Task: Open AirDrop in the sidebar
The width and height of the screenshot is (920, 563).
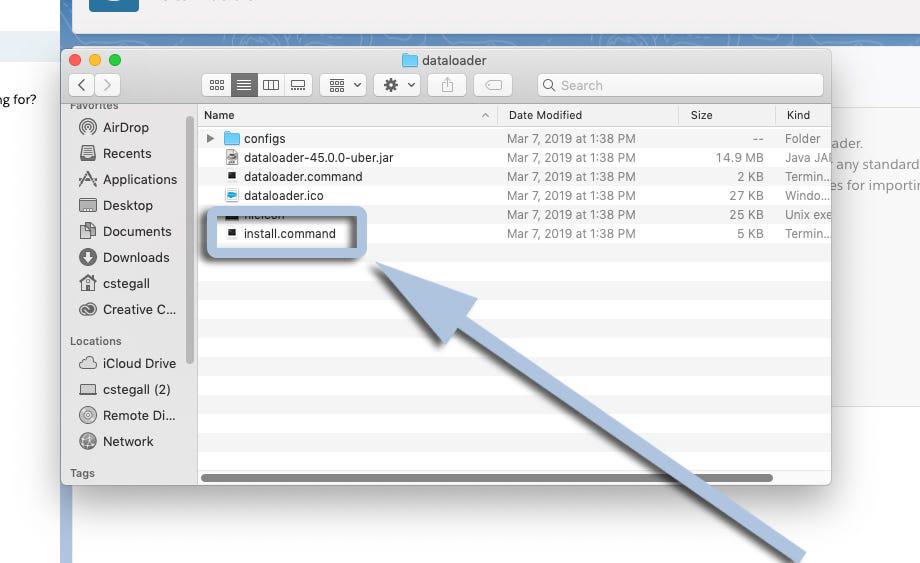Action: pos(125,127)
